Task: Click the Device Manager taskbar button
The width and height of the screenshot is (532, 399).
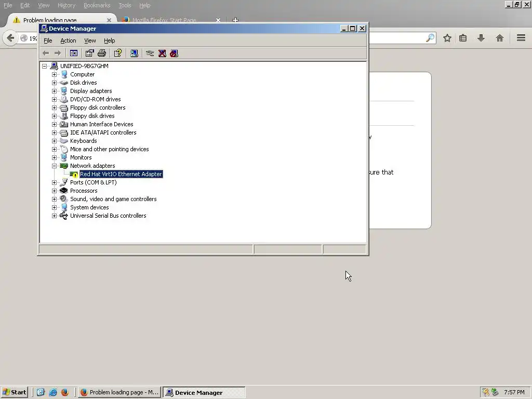Action: click(x=204, y=393)
